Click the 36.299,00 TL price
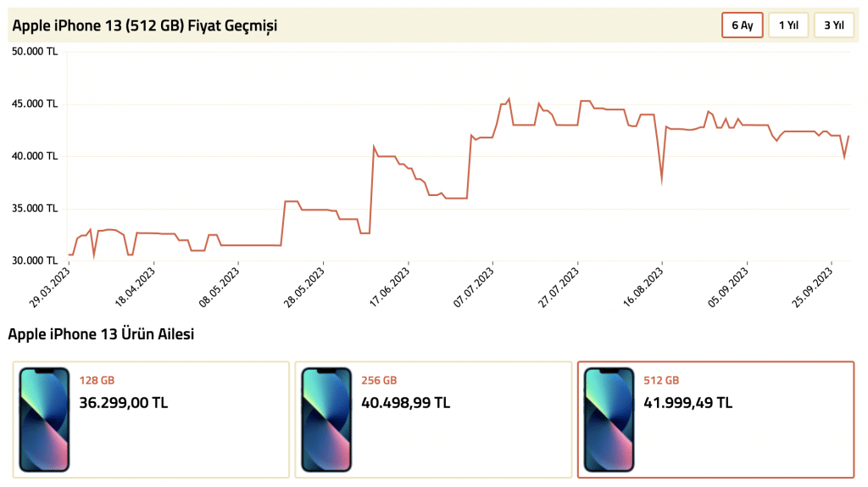Viewport: 868px width, 487px height. click(x=124, y=403)
